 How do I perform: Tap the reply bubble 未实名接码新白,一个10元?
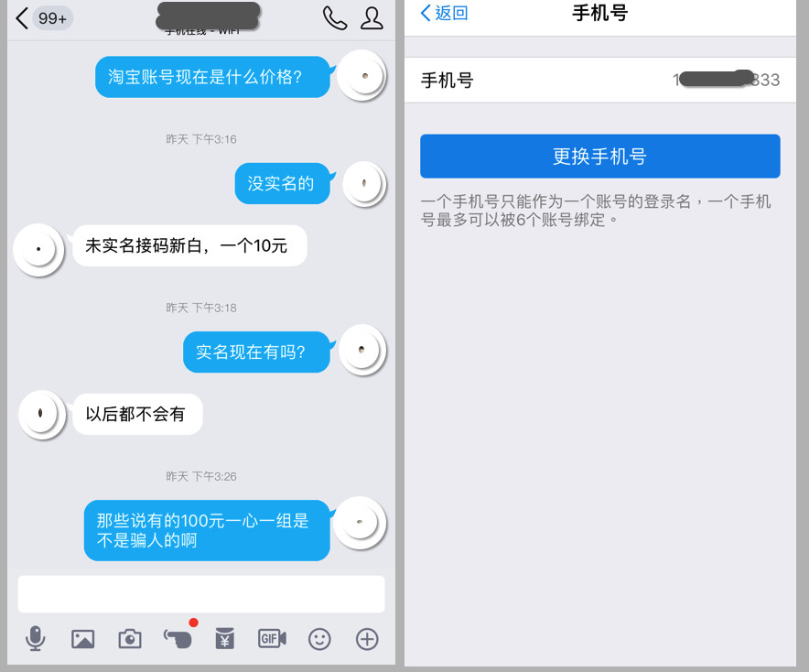(x=189, y=245)
